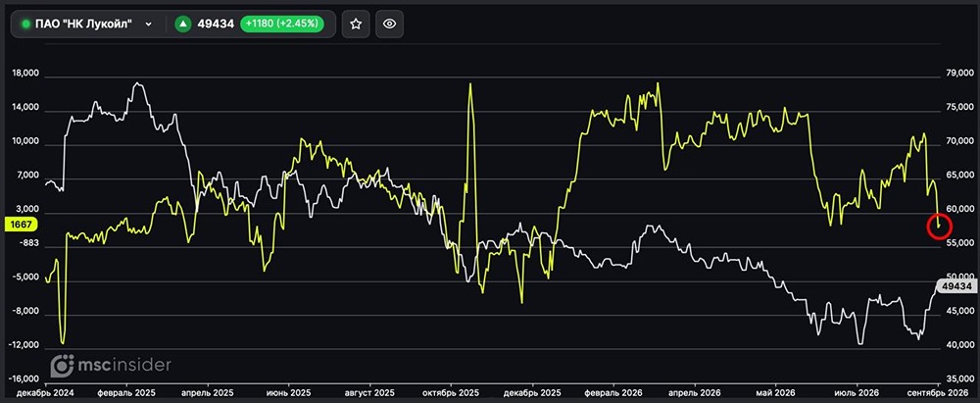980x403 pixels.
Task: Click the декабрь 2025 axis label
Action: pyautogui.click(x=532, y=392)
